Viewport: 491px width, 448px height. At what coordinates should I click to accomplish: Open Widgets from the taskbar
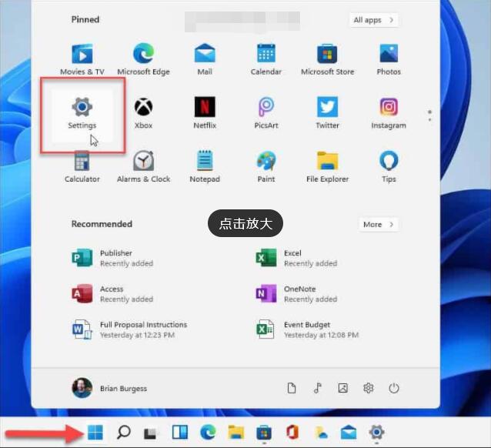(x=180, y=433)
